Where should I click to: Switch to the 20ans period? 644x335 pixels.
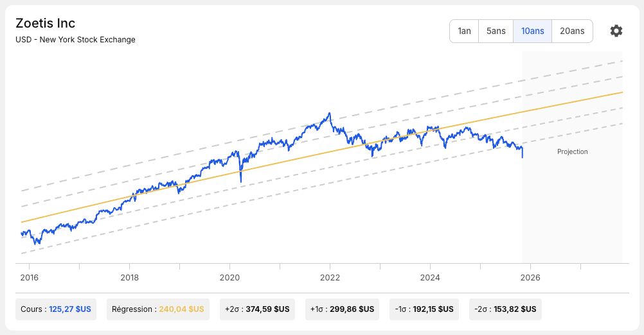[572, 31]
